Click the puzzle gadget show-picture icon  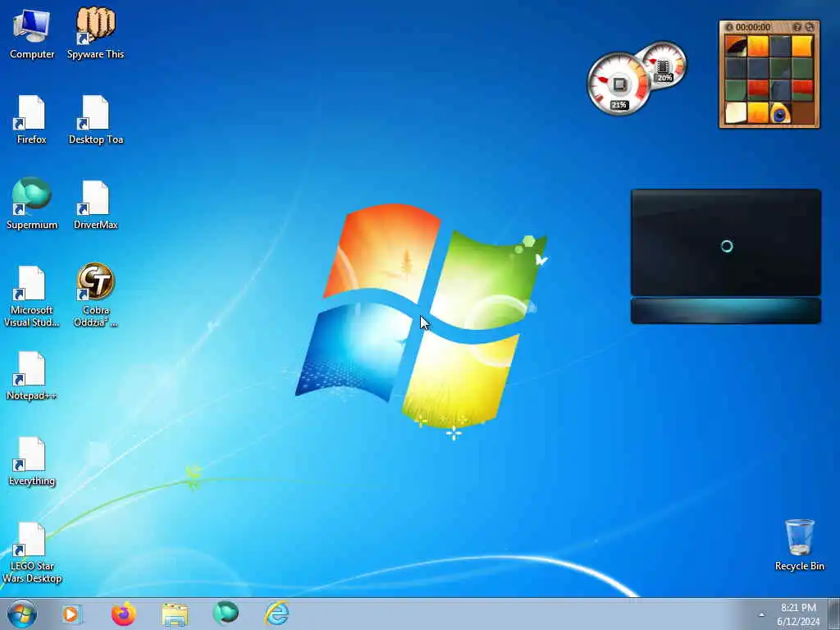[x=797, y=27]
